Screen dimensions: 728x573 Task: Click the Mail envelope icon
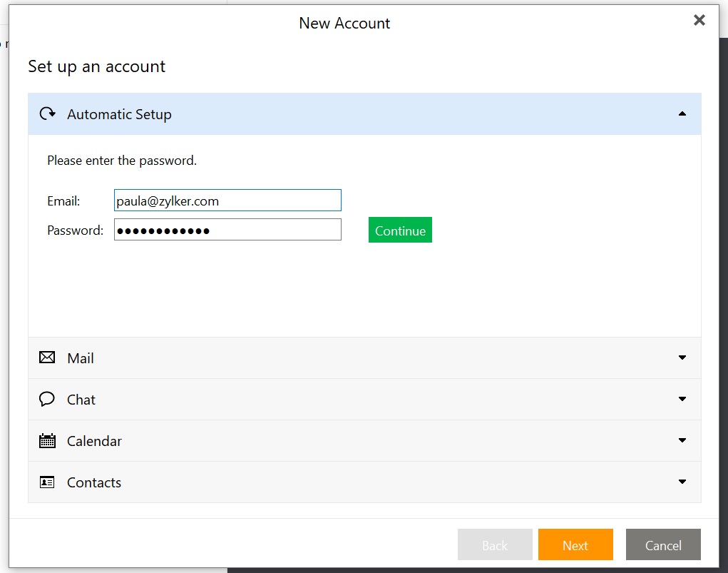click(46, 358)
